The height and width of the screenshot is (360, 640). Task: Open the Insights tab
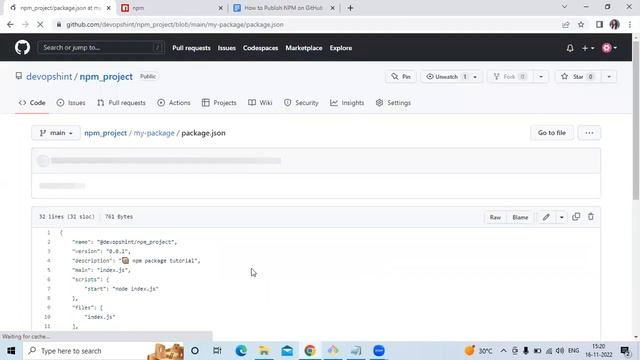347,103
